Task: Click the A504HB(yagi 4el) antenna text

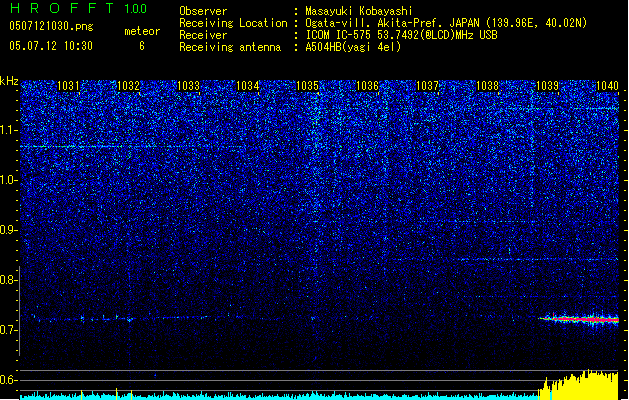Action: click(x=353, y=47)
